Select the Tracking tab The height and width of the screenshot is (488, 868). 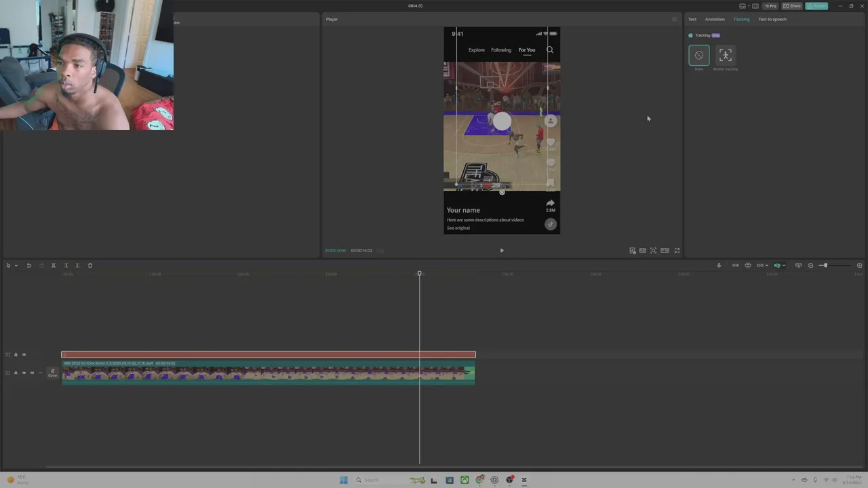click(x=741, y=19)
